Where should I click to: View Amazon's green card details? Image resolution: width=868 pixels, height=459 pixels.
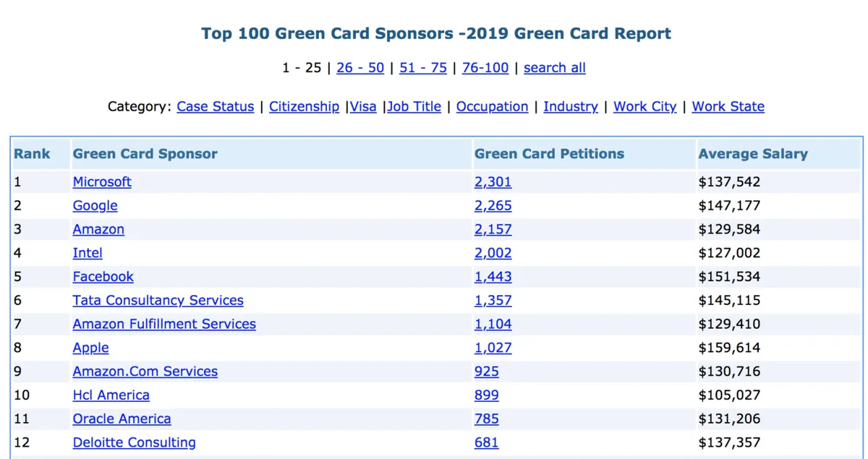[98, 229]
